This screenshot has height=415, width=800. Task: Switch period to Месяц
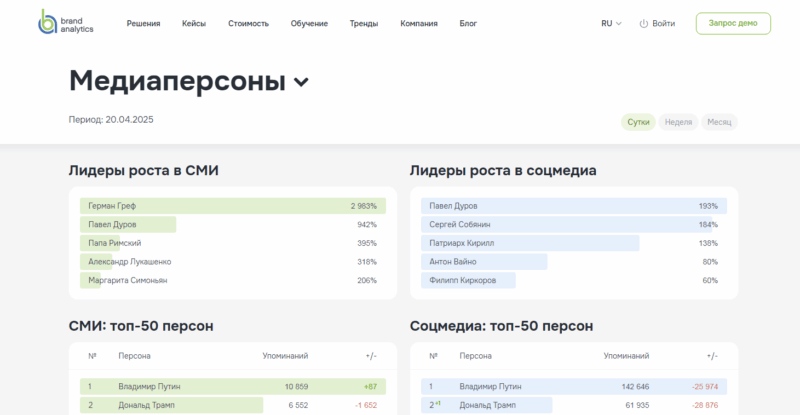point(719,122)
